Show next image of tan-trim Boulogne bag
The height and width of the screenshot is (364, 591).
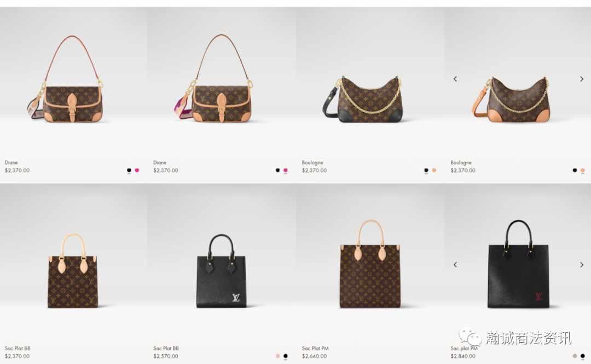(582, 79)
